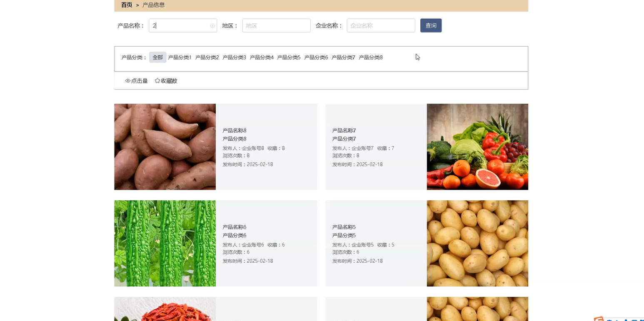Clear the product name input via its x icon
The image size is (644, 321).
[x=212, y=25]
